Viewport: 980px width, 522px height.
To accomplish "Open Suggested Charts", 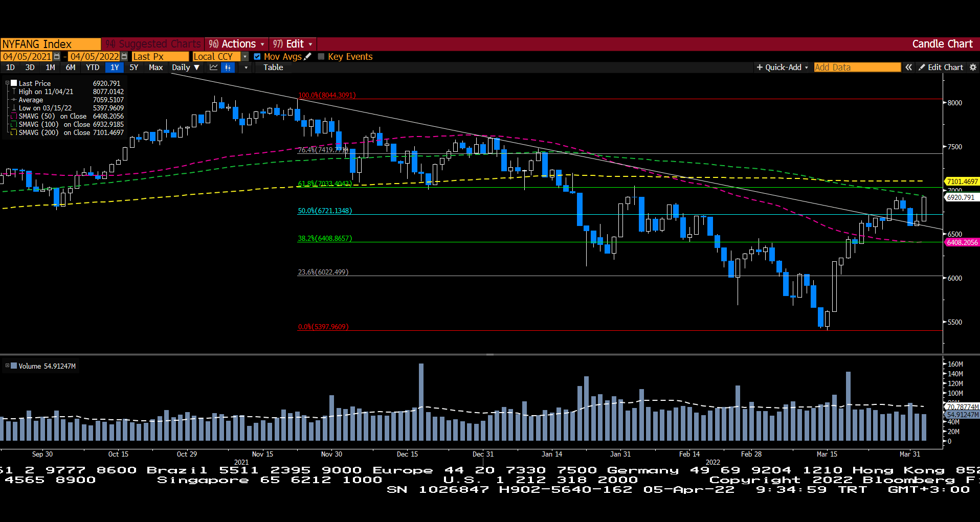I will [153, 44].
